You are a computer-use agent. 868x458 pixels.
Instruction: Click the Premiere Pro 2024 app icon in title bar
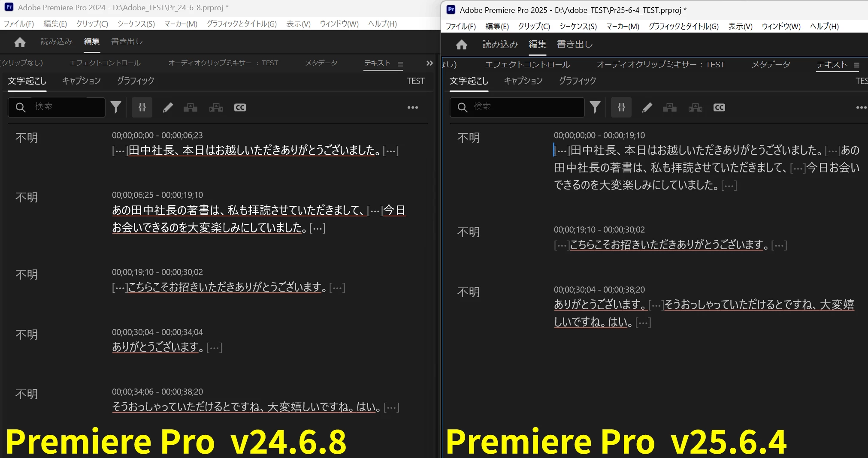click(x=9, y=7)
